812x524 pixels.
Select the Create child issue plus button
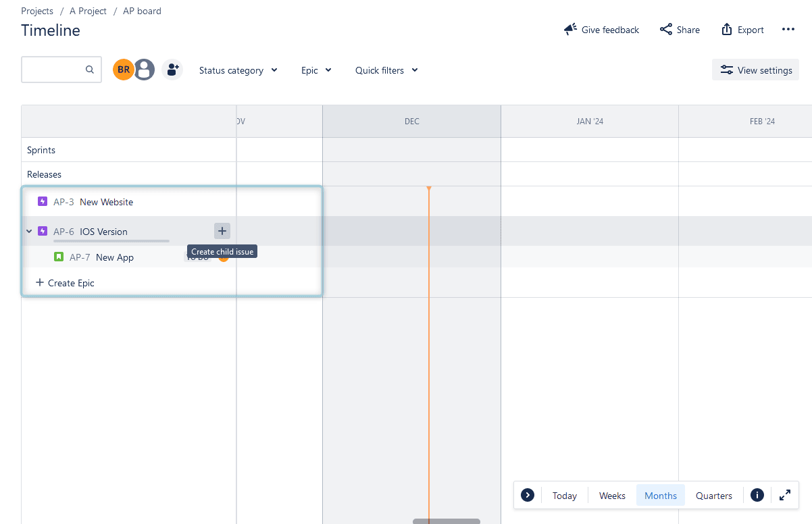222,231
